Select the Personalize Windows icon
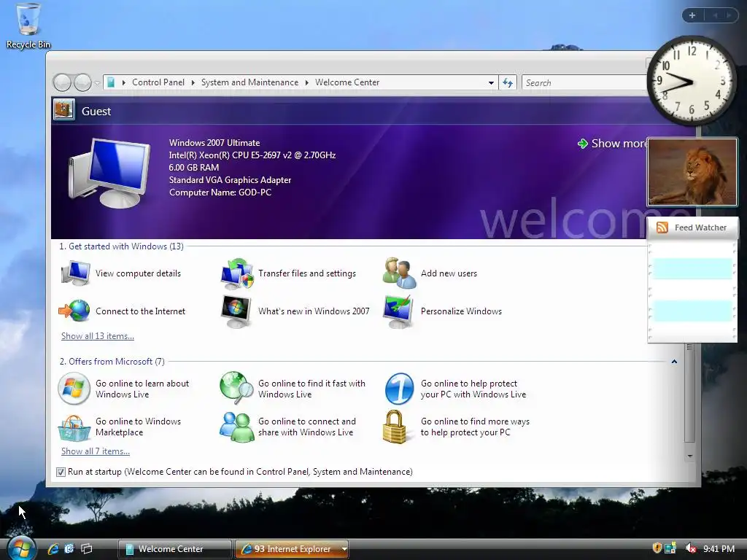 tap(398, 311)
